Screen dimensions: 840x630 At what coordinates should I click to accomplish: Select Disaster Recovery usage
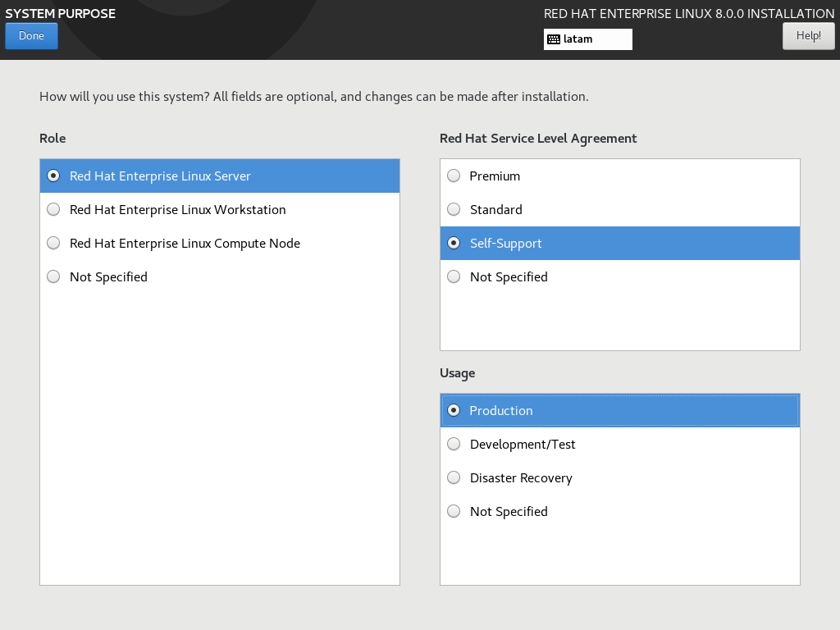tap(521, 478)
